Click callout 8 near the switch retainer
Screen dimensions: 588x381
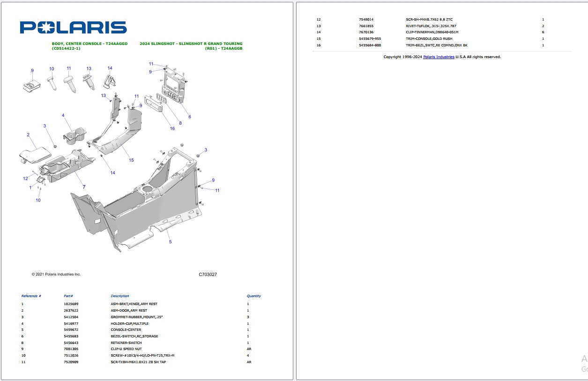click(x=180, y=123)
